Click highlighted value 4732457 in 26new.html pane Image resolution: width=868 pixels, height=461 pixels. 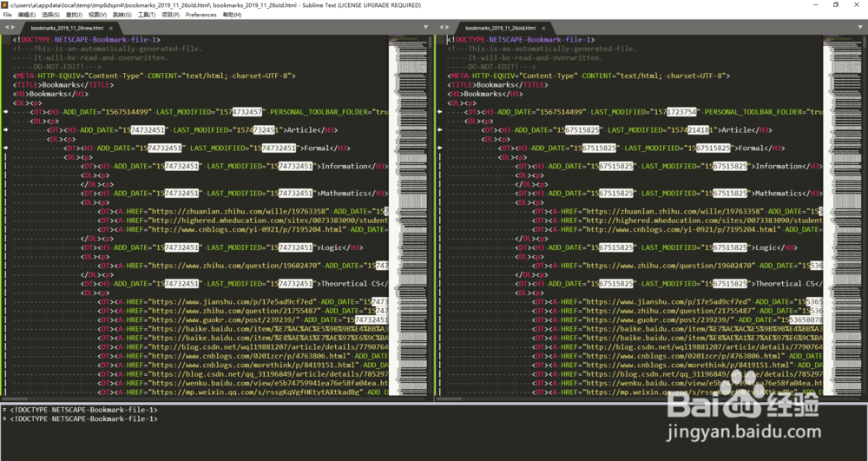247,112
